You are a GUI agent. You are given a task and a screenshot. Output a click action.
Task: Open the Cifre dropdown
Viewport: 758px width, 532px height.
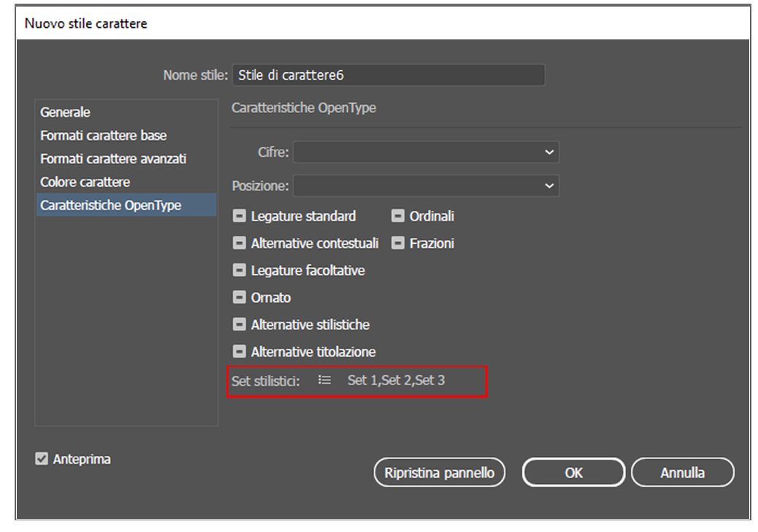pos(426,153)
